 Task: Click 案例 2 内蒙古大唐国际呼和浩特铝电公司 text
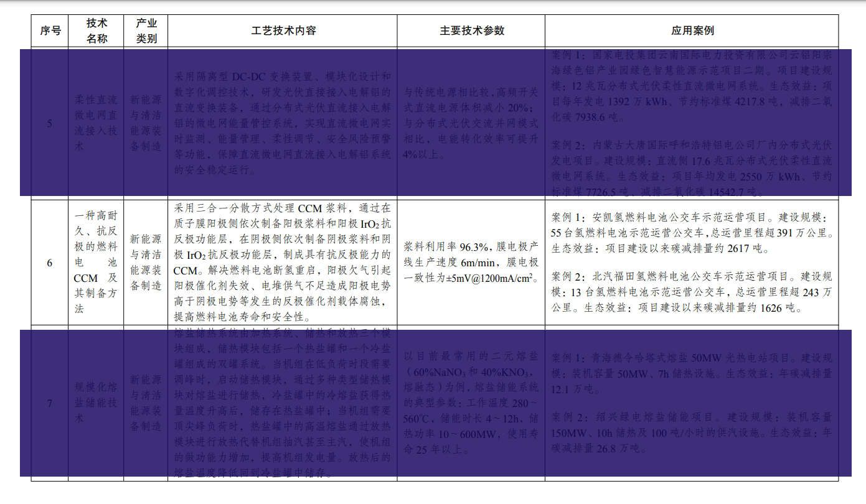pyautogui.click(x=692, y=169)
